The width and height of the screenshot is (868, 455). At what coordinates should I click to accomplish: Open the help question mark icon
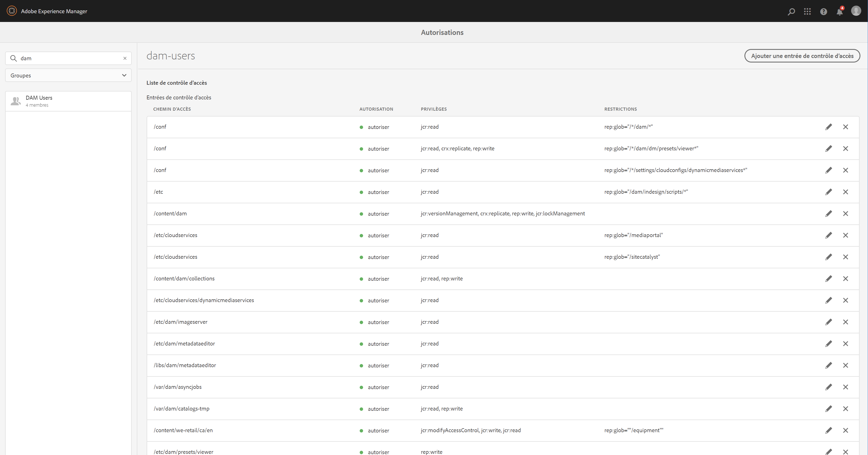coord(824,12)
